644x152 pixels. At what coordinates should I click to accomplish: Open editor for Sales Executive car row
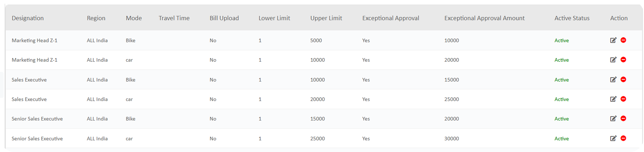613,99
